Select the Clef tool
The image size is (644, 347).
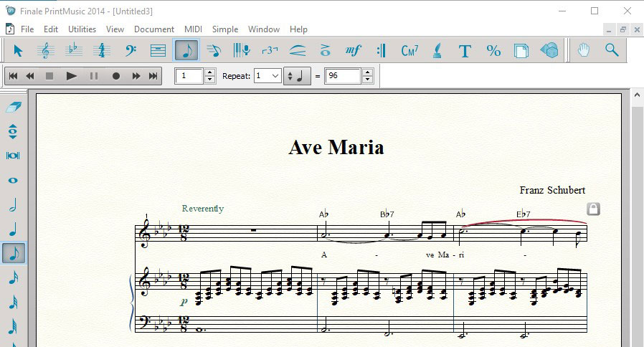46,50
